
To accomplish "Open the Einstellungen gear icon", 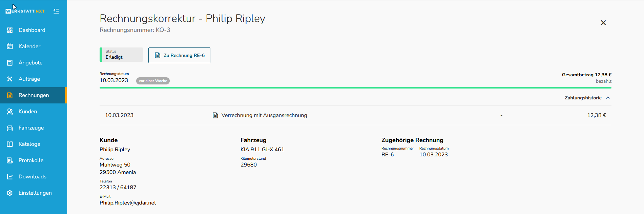I will tap(10, 193).
